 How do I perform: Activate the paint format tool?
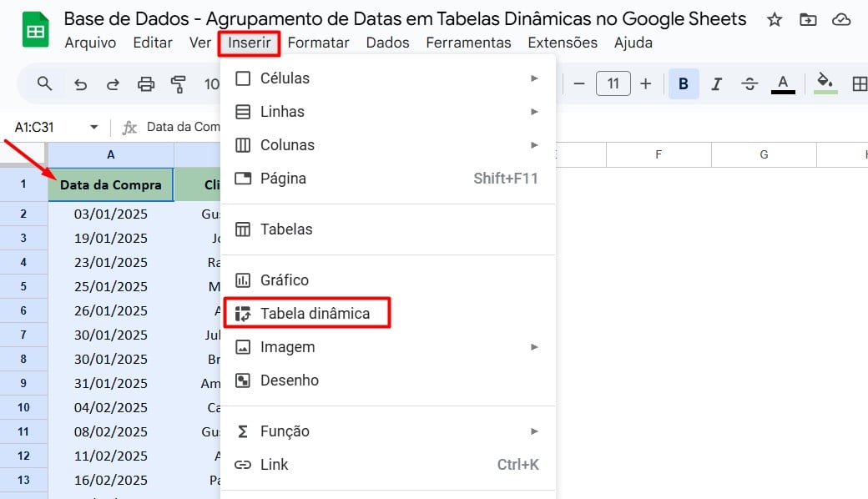179,84
